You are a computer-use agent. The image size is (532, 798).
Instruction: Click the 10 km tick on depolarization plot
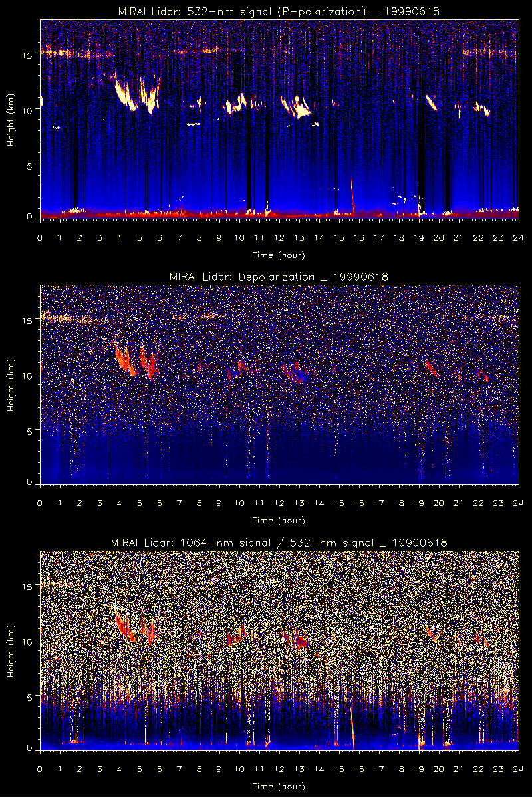29,375
